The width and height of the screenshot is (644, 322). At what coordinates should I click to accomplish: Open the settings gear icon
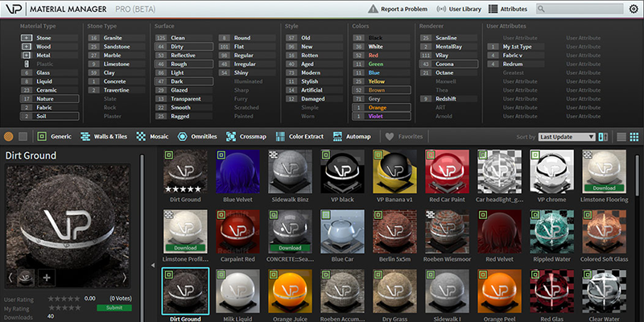click(x=634, y=9)
